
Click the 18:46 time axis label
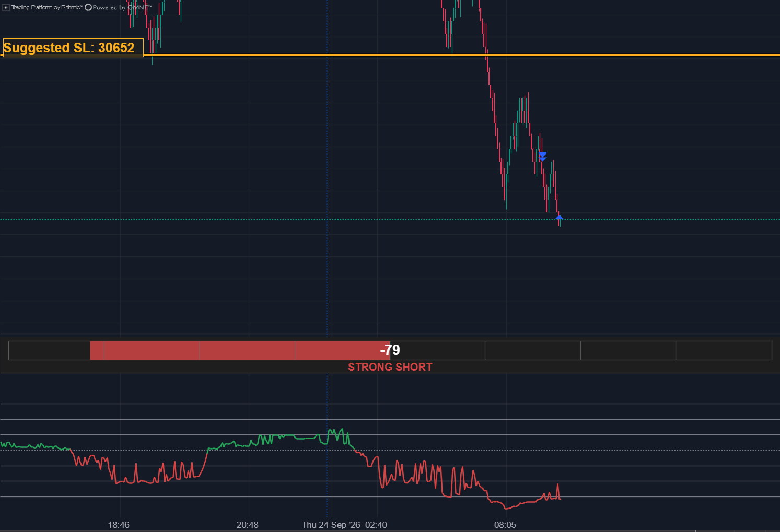pyautogui.click(x=119, y=525)
